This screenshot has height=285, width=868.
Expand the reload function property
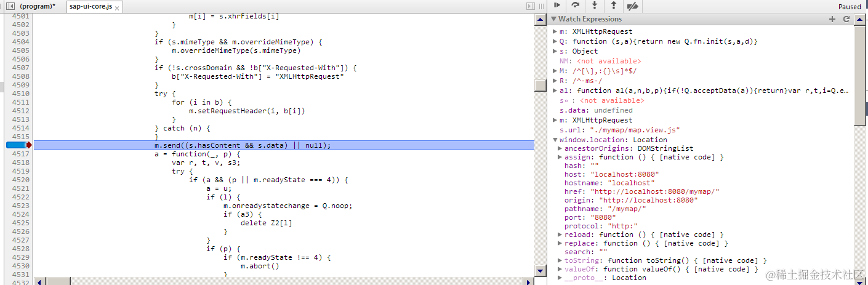tap(560, 235)
